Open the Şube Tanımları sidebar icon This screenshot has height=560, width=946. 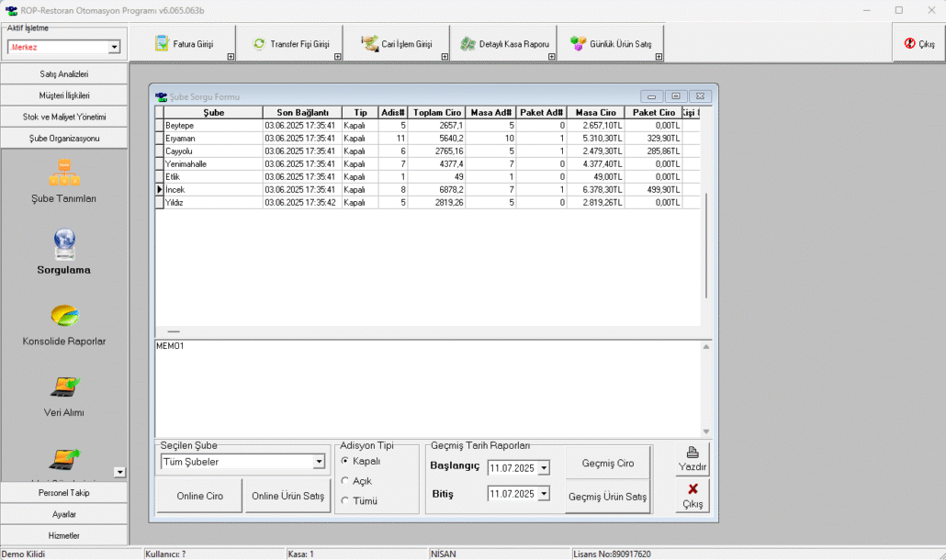(x=64, y=173)
